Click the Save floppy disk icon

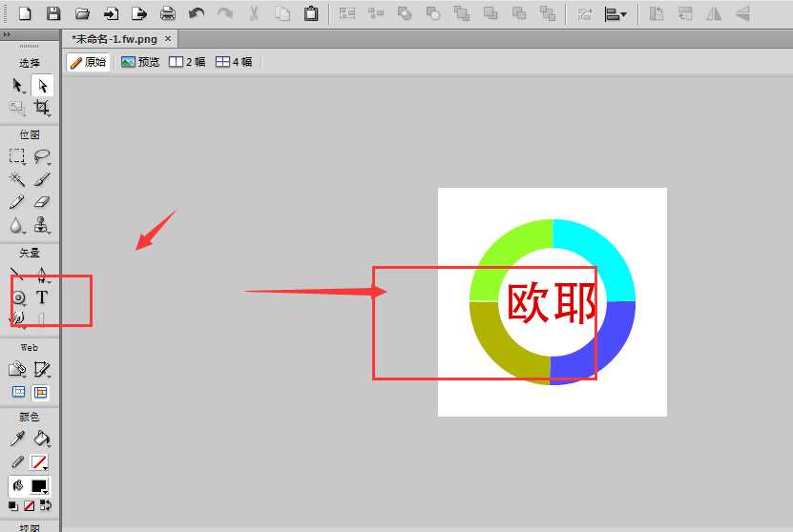click(x=53, y=13)
